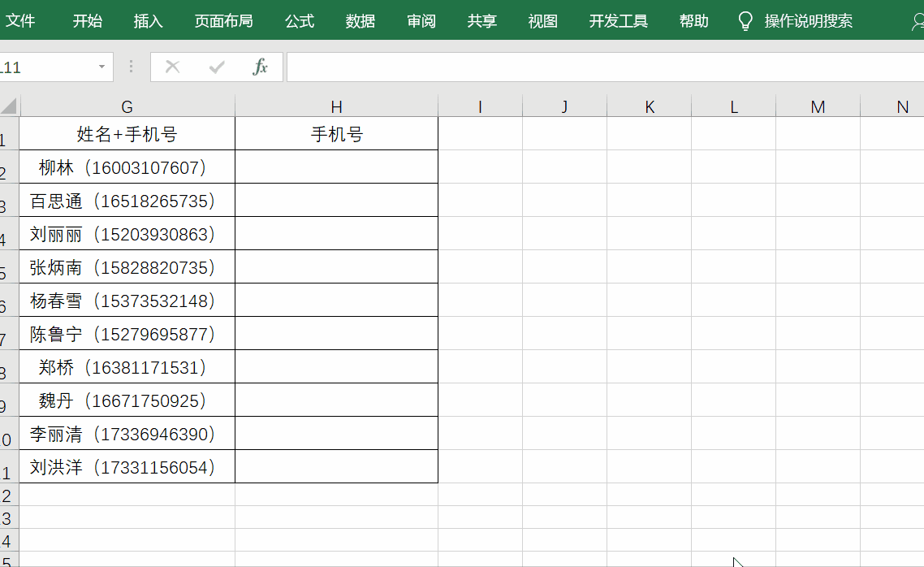
Task: Open the 视图 ribbon tab
Action: coord(542,21)
